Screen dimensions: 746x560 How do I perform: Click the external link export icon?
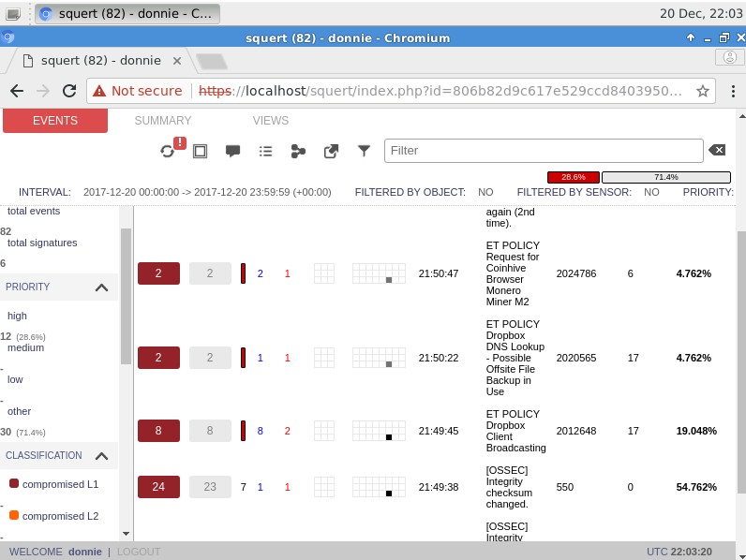click(331, 151)
